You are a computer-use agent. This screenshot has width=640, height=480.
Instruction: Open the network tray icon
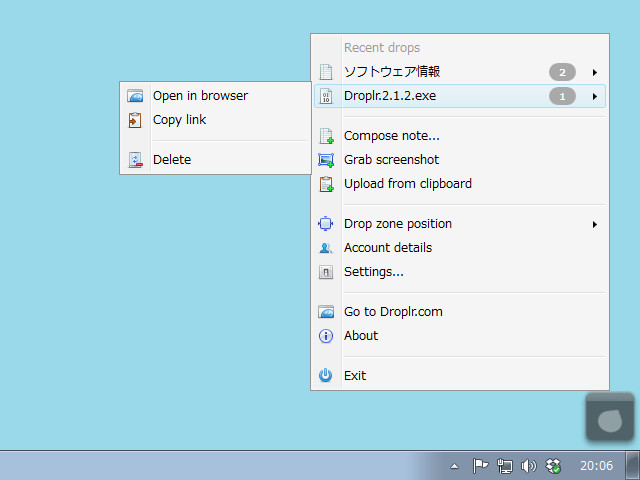504,466
